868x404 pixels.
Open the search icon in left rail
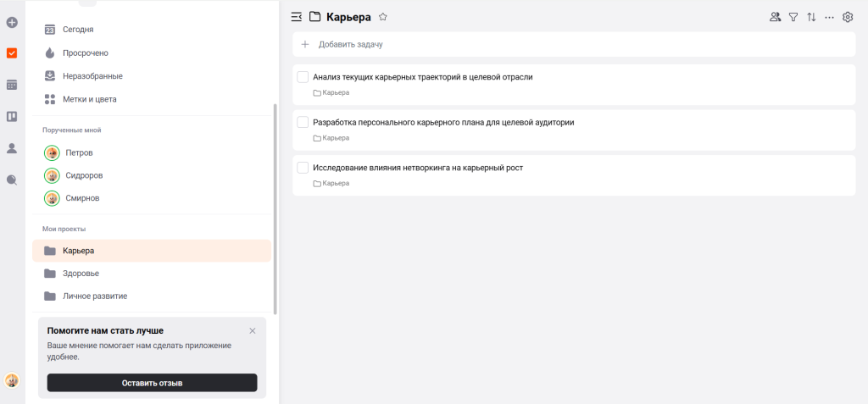pos(12,180)
